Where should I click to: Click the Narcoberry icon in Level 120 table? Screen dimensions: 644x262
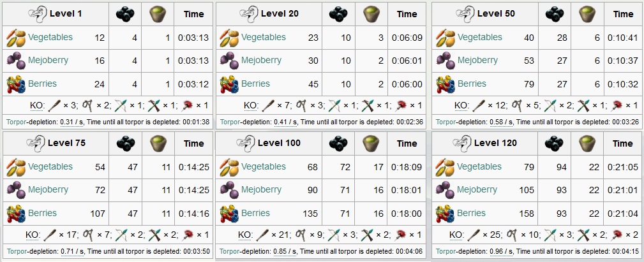pos(554,144)
